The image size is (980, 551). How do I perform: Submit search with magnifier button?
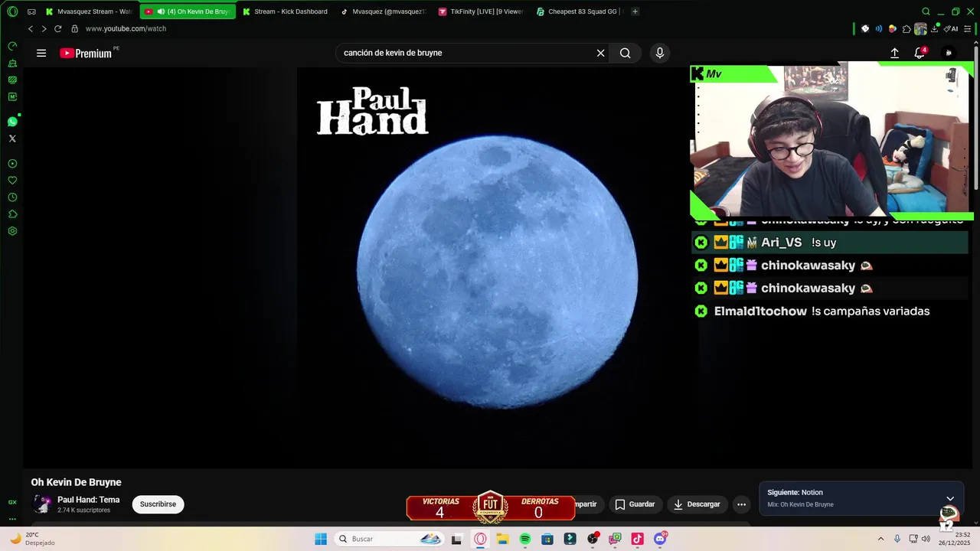click(626, 53)
